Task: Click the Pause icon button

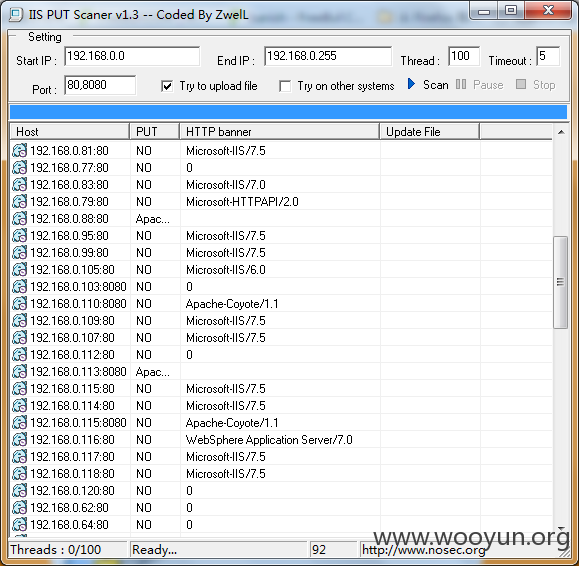Action: click(460, 84)
